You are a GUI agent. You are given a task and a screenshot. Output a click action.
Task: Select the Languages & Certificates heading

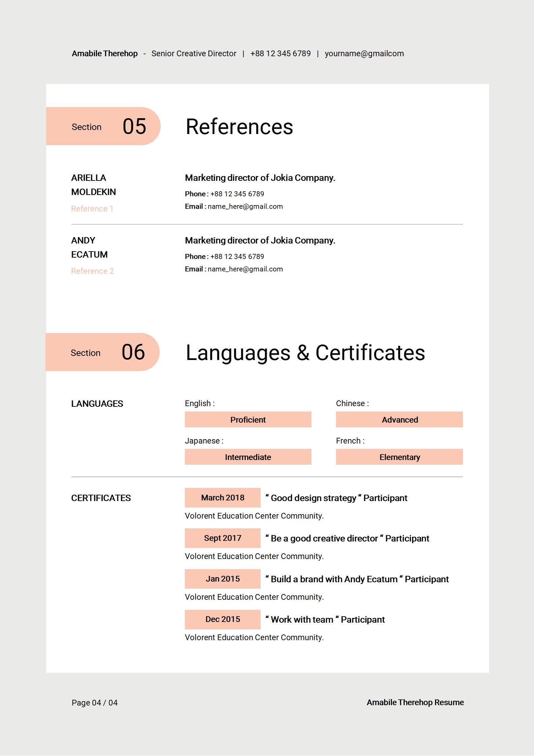click(305, 353)
